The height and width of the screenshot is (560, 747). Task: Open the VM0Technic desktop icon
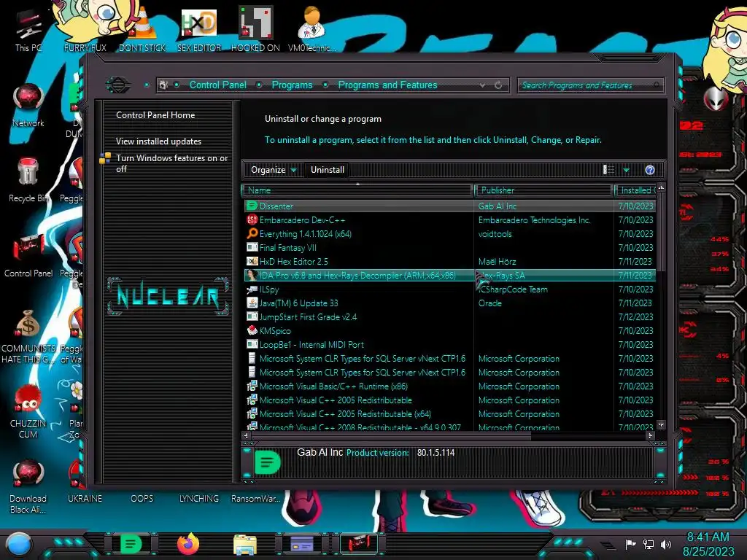(x=312, y=28)
